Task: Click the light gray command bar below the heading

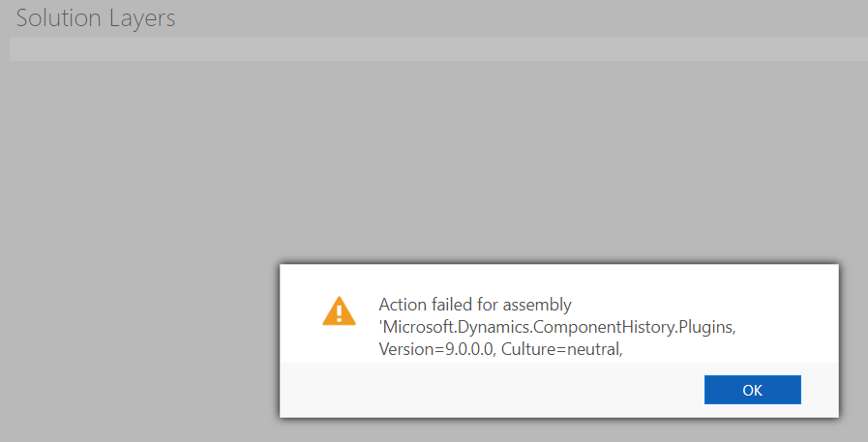Action: point(438,48)
